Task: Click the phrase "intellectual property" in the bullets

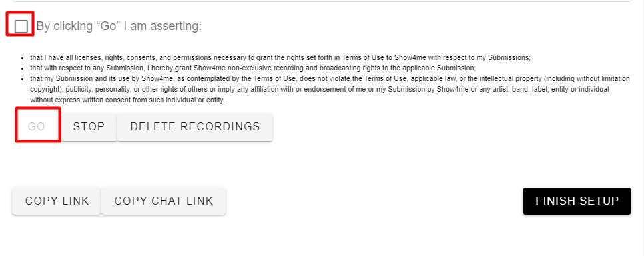Action: [x=508, y=78]
